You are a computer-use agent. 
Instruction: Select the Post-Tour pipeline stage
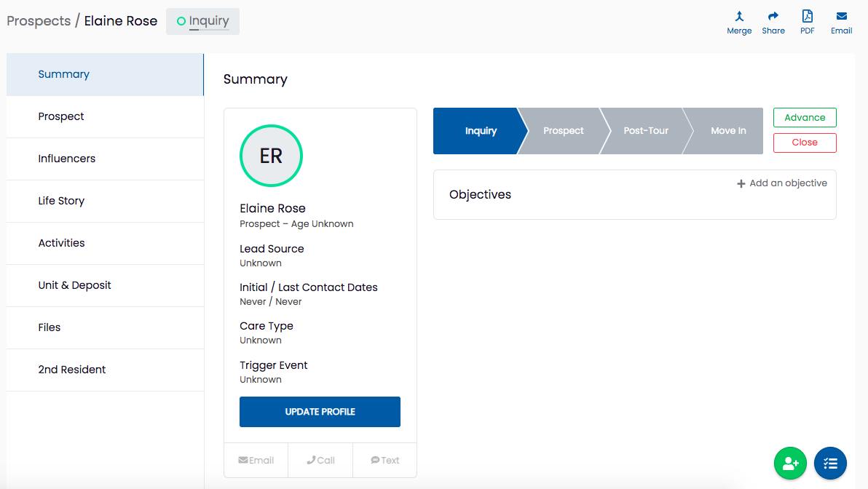(x=646, y=131)
